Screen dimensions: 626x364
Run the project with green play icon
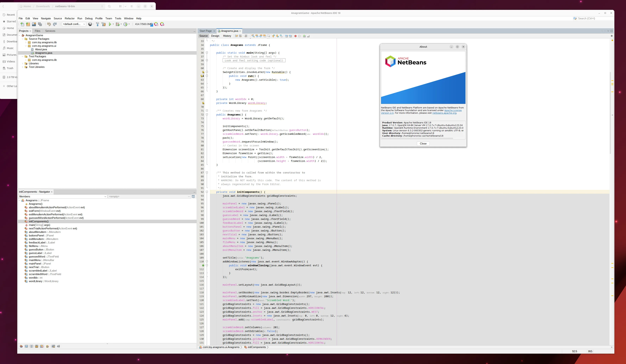click(110, 24)
